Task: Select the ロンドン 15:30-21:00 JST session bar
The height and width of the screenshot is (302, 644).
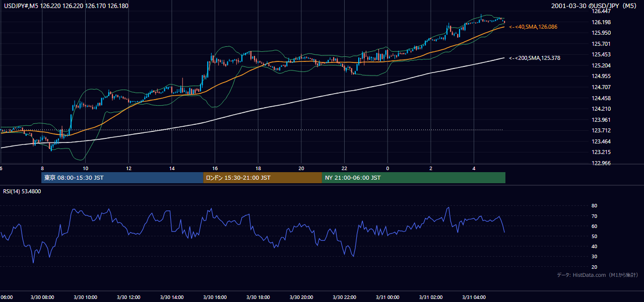Action: (x=263, y=178)
